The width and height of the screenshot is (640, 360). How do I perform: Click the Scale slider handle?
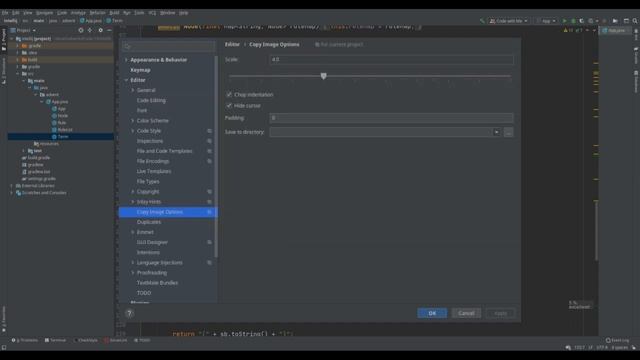(x=323, y=76)
